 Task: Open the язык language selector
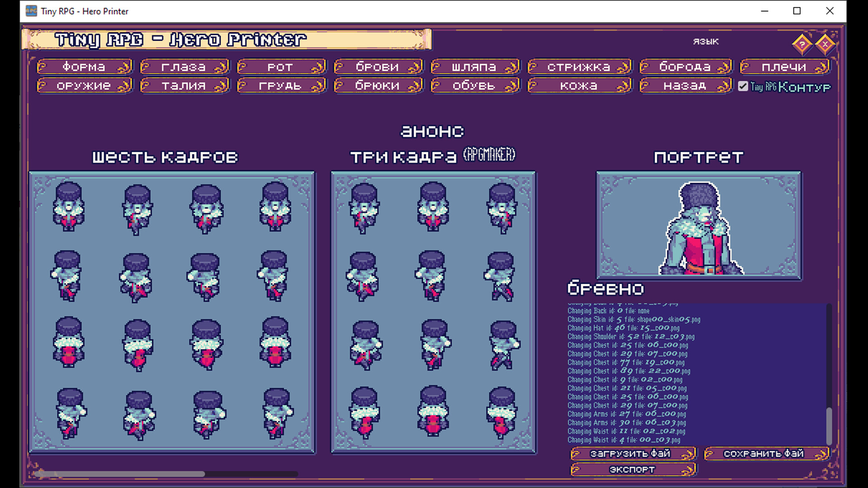[x=706, y=41]
